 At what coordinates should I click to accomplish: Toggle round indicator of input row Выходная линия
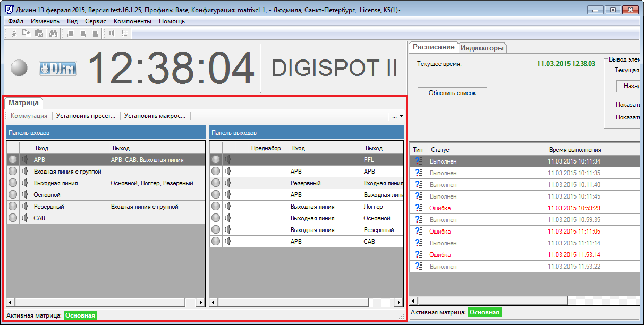point(13,183)
